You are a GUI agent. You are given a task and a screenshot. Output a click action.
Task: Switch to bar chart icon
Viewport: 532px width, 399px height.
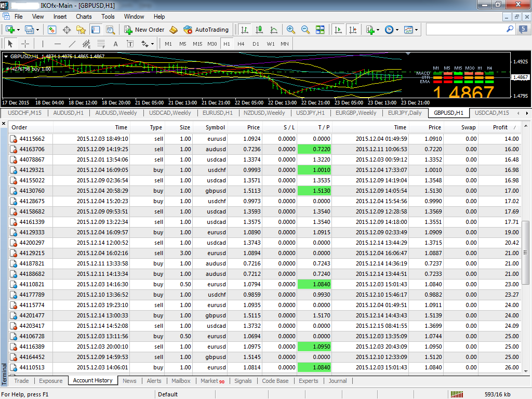(x=245, y=30)
